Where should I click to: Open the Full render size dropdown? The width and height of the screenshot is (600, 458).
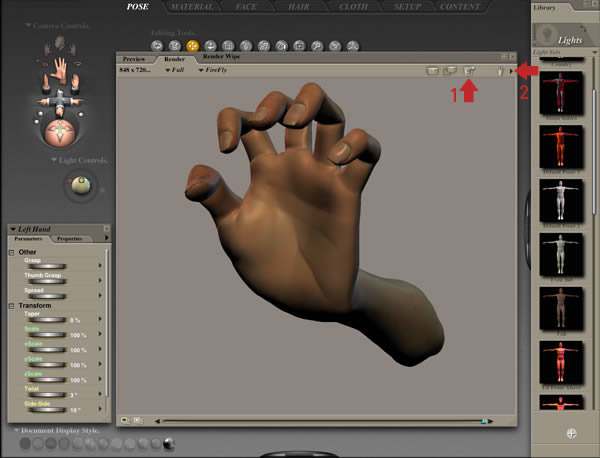[175, 70]
